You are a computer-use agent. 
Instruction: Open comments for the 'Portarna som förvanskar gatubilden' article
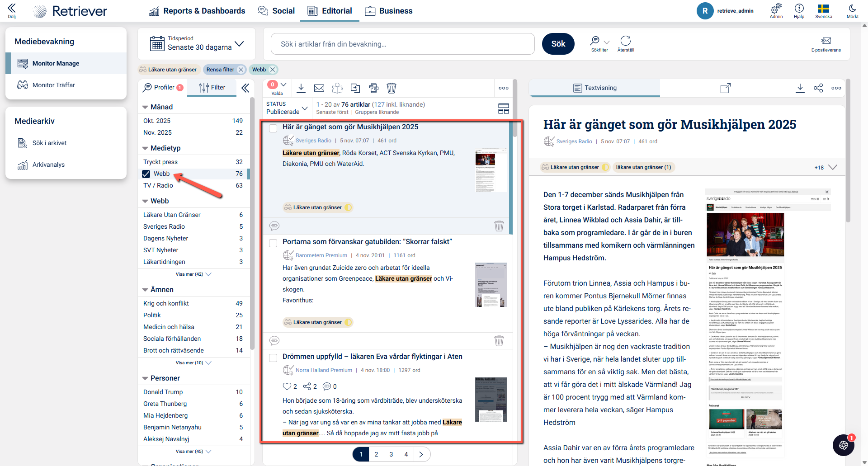point(274,340)
